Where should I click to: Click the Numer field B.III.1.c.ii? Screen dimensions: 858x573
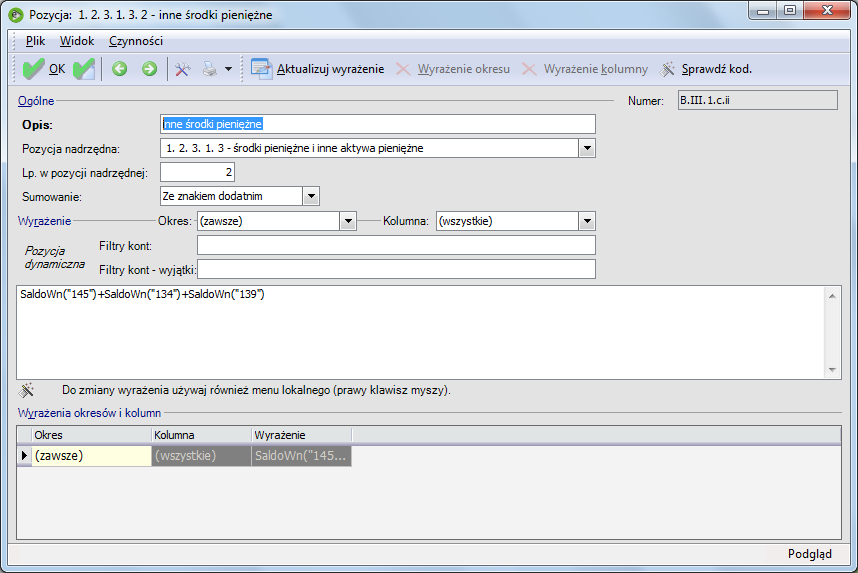(x=757, y=101)
